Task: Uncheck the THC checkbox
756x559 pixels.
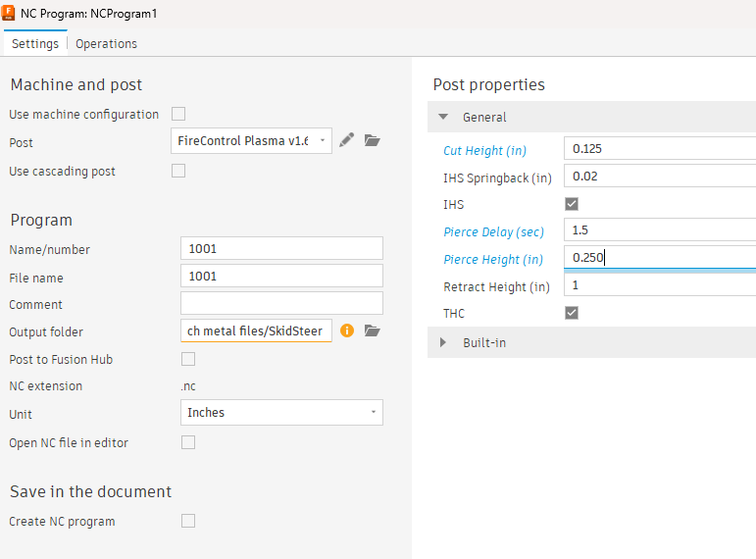Action: [572, 313]
